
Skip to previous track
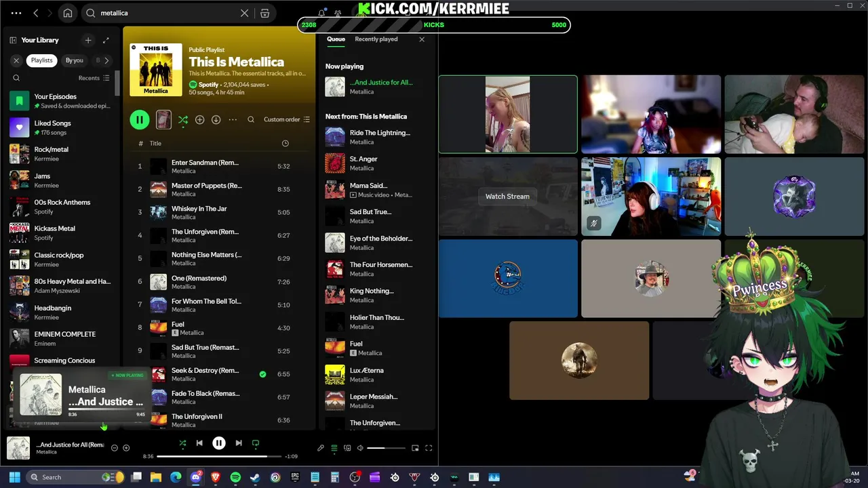199,443
